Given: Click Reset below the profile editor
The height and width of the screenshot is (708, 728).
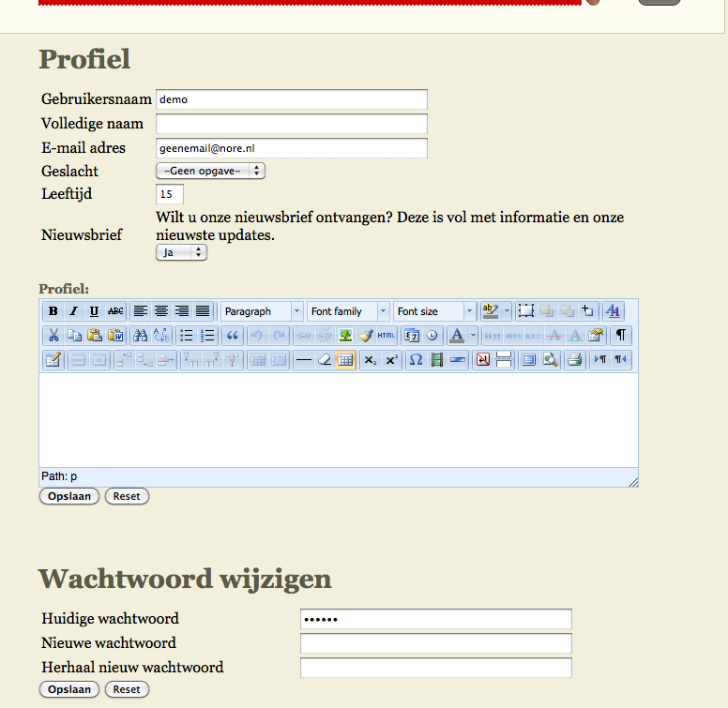Looking at the screenshot, I should (x=127, y=496).
